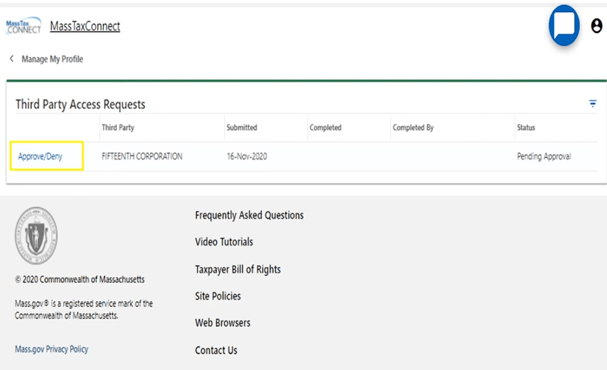The height and width of the screenshot is (370, 607).
Task: Click Approve/Deny for FIFTEENTH CORPORATION
Action: [40, 156]
